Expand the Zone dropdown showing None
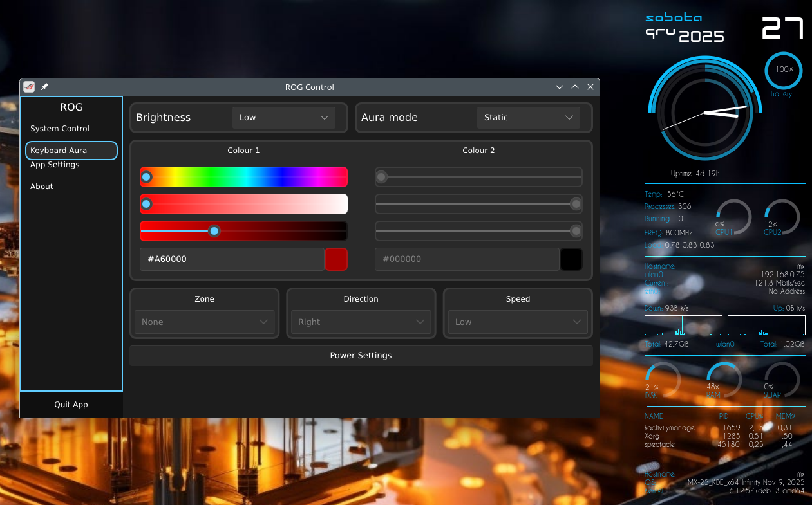Image resolution: width=812 pixels, height=505 pixels. [204, 322]
